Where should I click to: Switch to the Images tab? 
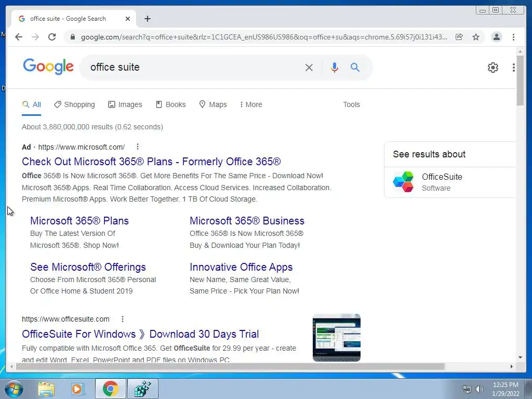125,104
